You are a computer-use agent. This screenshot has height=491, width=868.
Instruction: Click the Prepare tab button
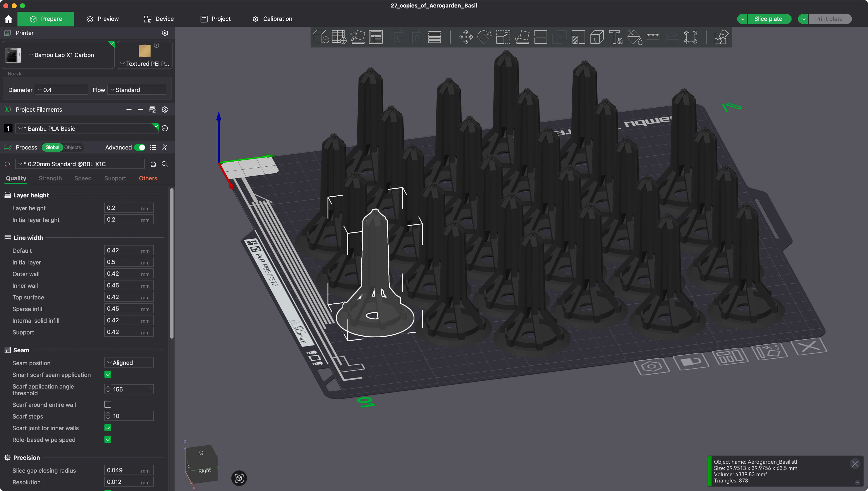[x=46, y=19]
